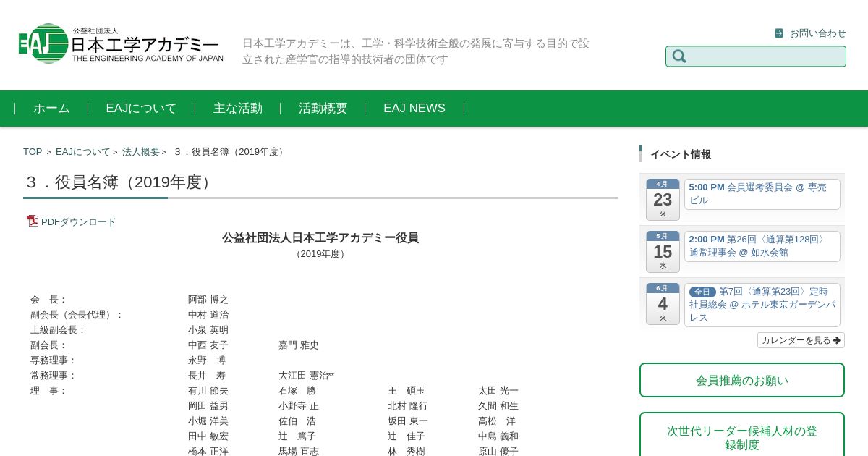Image resolution: width=868 pixels, height=456 pixels.
Task: Click the 日本工学アカデミー site title text
Action: click(x=145, y=43)
